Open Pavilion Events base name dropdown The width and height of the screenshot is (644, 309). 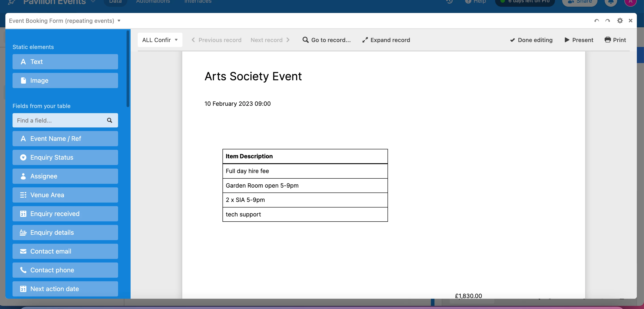pyautogui.click(x=93, y=2)
